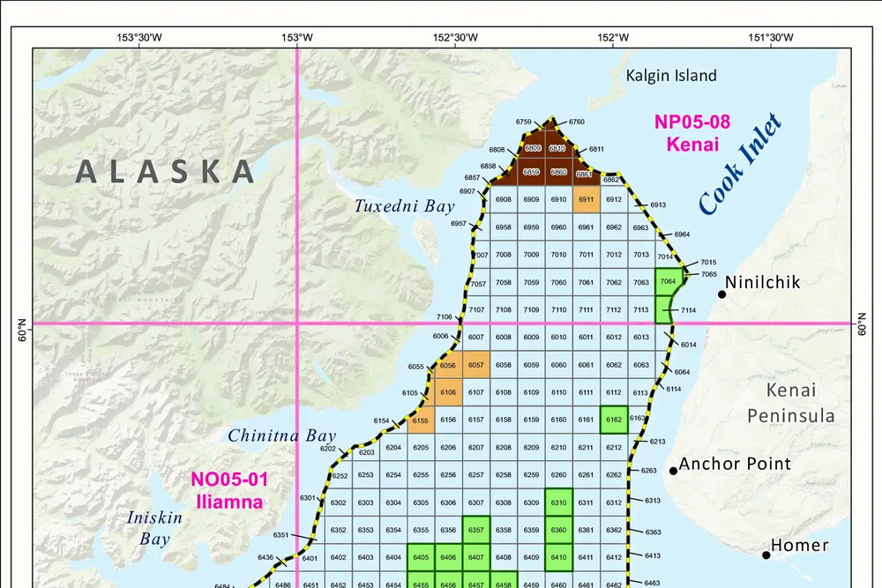Click the large ALASKA text label
Screen dimensions: 882x588
165,170
